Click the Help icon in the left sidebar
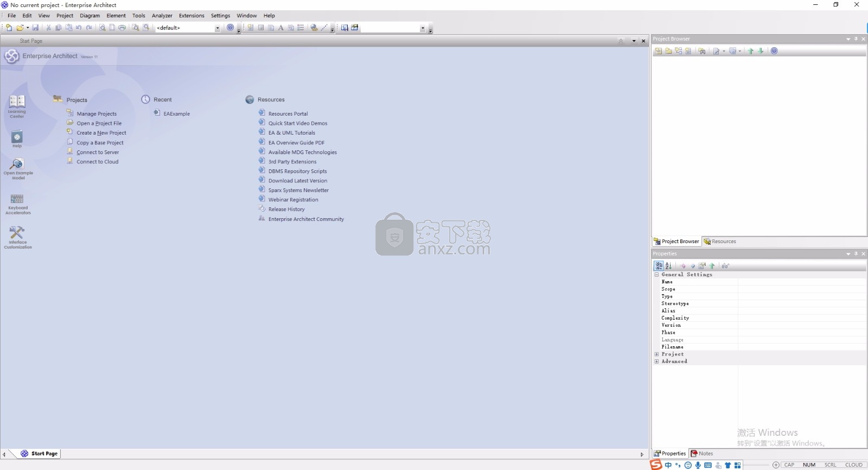The width and height of the screenshot is (868, 470). pyautogui.click(x=17, y=139)
